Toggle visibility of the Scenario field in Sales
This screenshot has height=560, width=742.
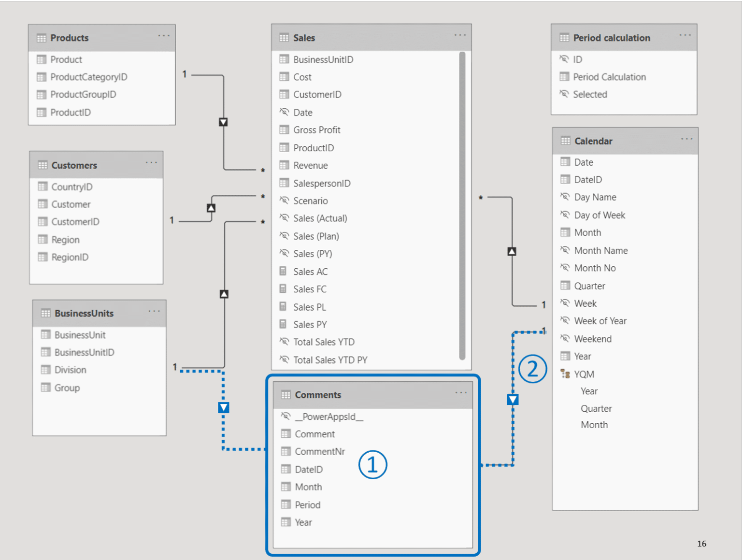click(284, 201)
